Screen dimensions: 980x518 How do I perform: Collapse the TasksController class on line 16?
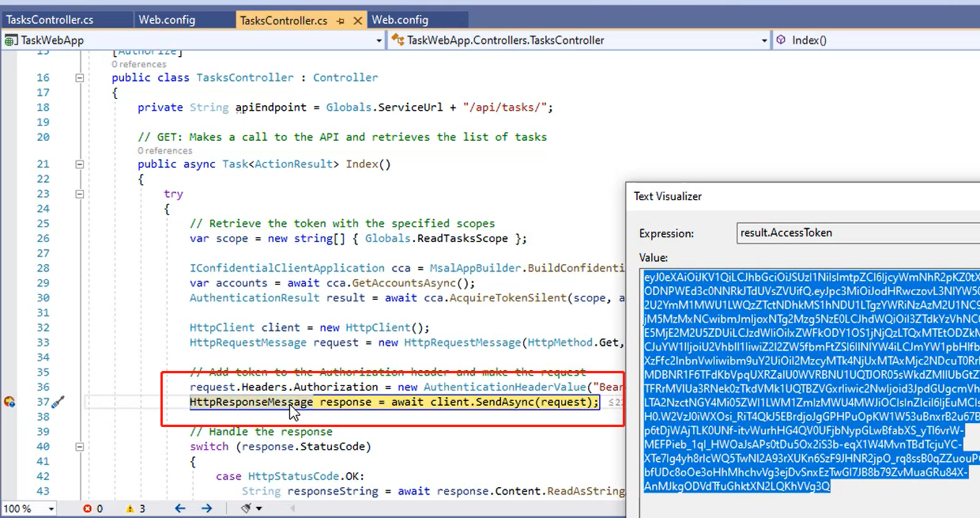[79, 78]
